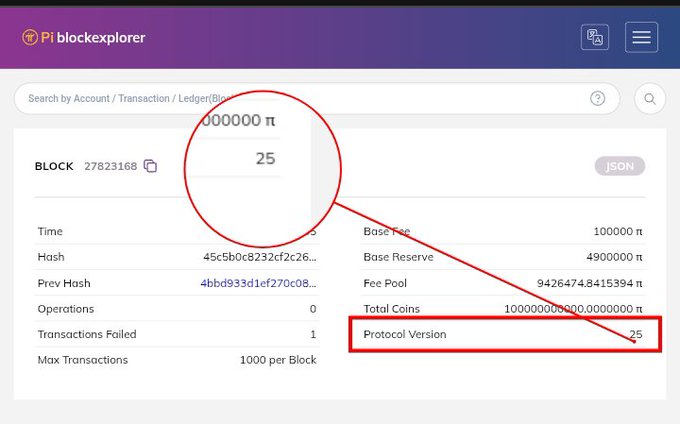Open the Prev Hash 4bbd933d1ef270c08 link
This screenshot has width=680, height=424.
tap(258, 283)
